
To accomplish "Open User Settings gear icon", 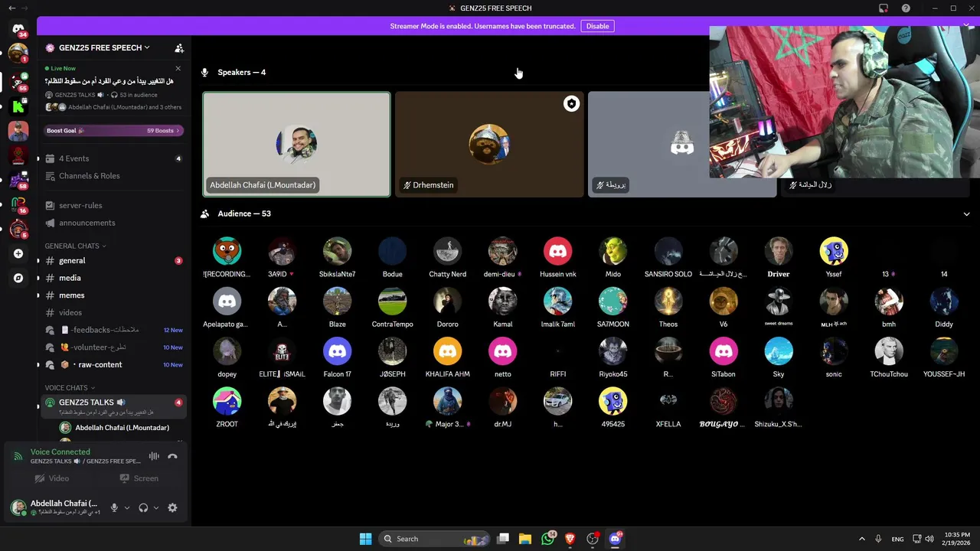I will click(x=172, y=507).
